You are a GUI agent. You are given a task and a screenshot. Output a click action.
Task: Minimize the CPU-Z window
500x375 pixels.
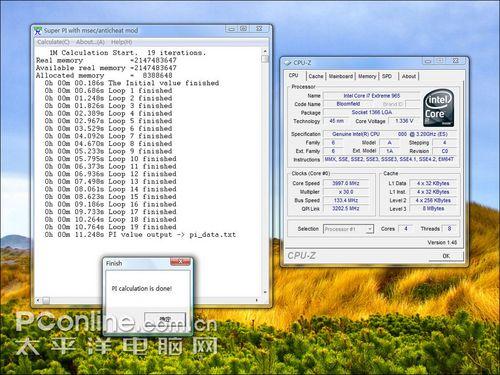coord(428,61)
